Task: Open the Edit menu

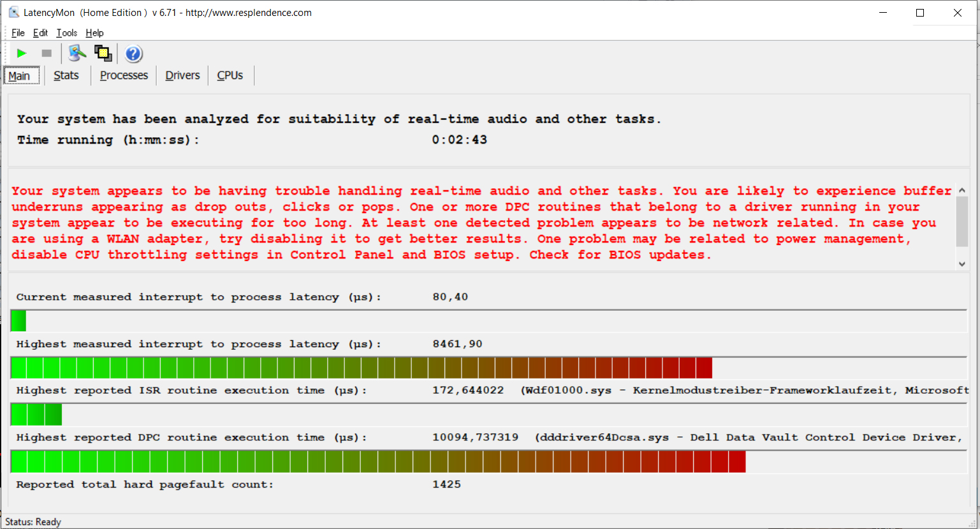Action: (x=40, y=33)
